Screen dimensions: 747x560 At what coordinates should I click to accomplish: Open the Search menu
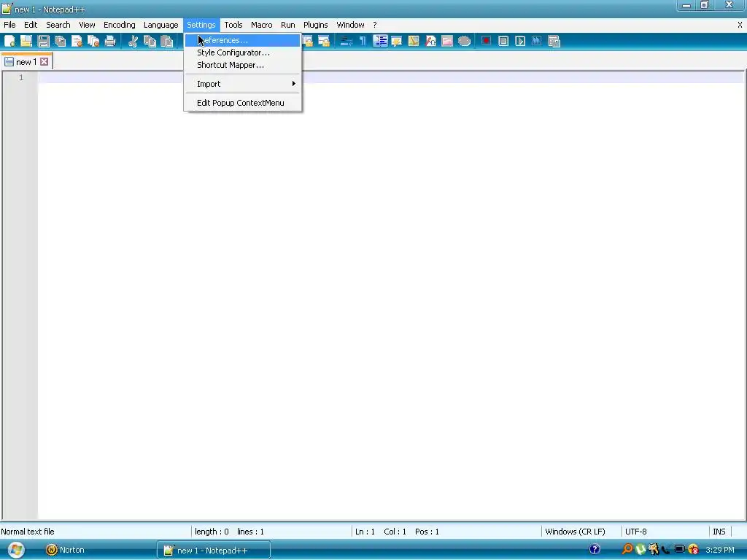tap(58, 25)
